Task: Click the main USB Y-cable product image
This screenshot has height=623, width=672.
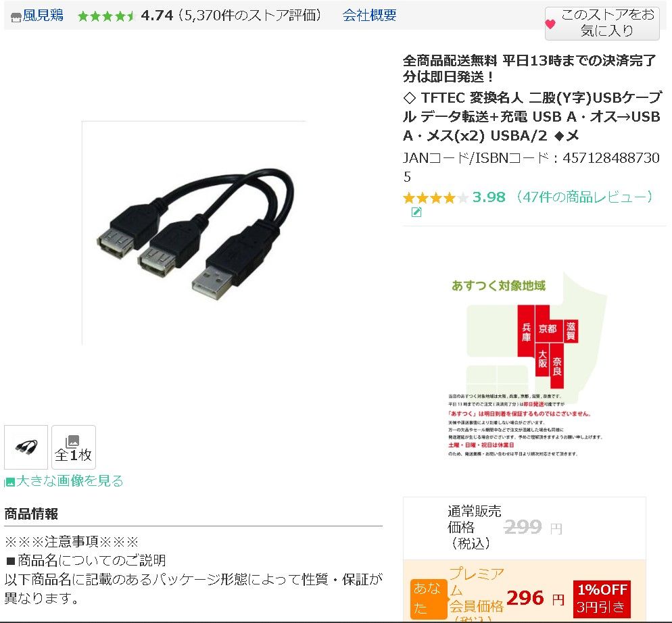Action: pyautogui.click(x=194, y=232)
